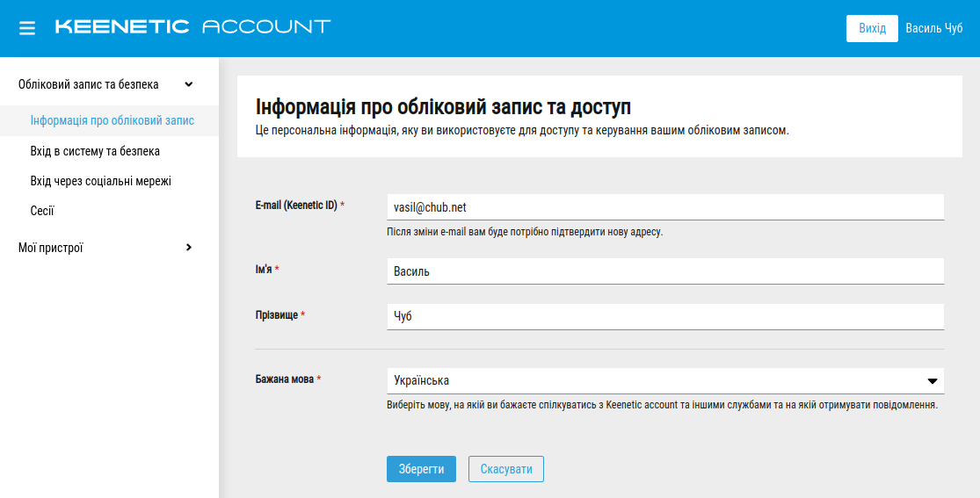
Task: Collapse the Обліковий запис та безпека chevron
Action: (188, 84)
